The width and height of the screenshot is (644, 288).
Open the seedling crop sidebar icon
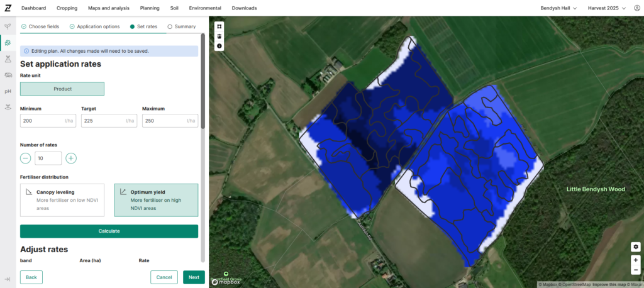[x=8, y=26]
